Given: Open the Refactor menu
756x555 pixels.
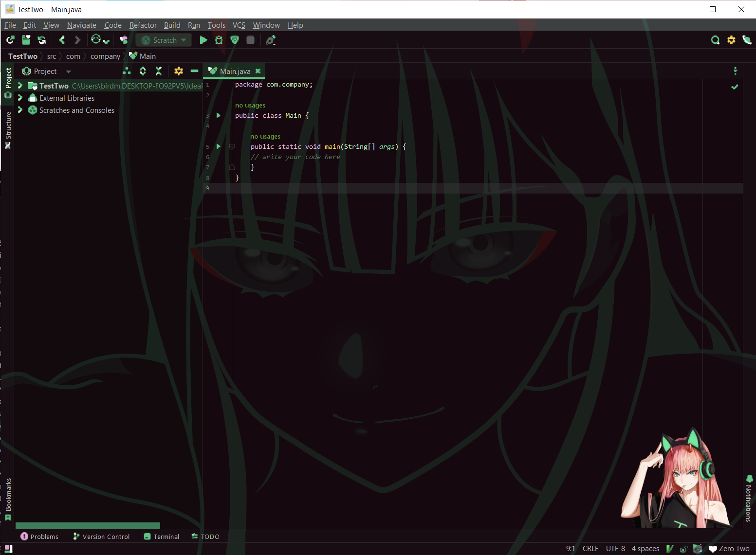Looking at the screenshot, I should pos(143,25).
